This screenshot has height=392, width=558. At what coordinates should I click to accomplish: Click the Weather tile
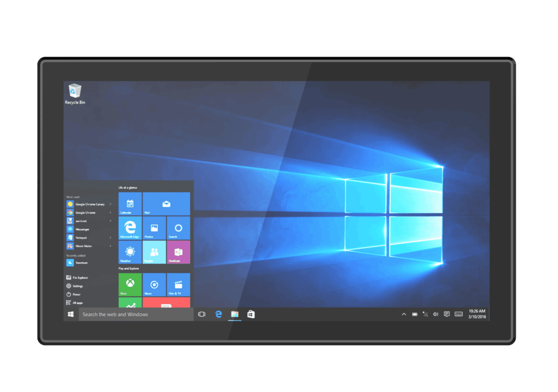coord(130,252)
